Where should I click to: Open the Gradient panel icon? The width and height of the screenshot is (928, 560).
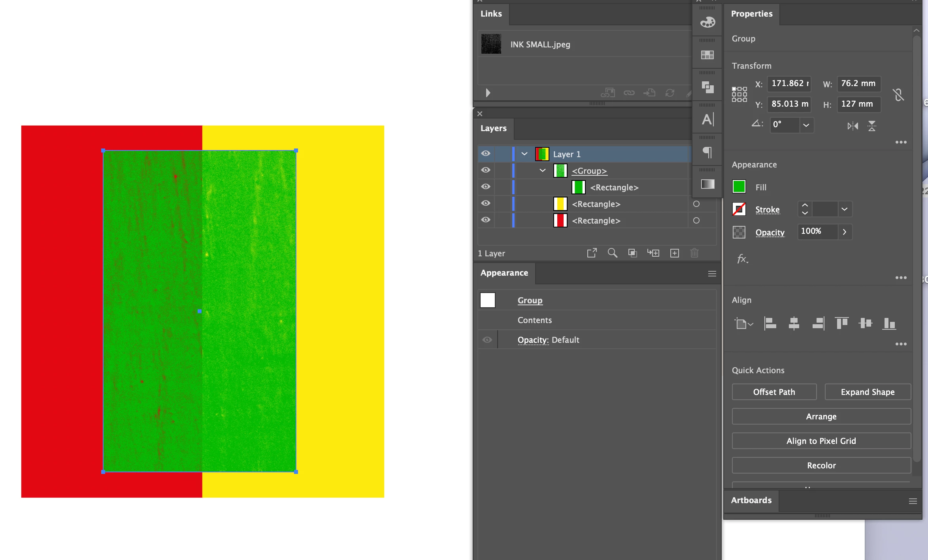tap(707, 184)
